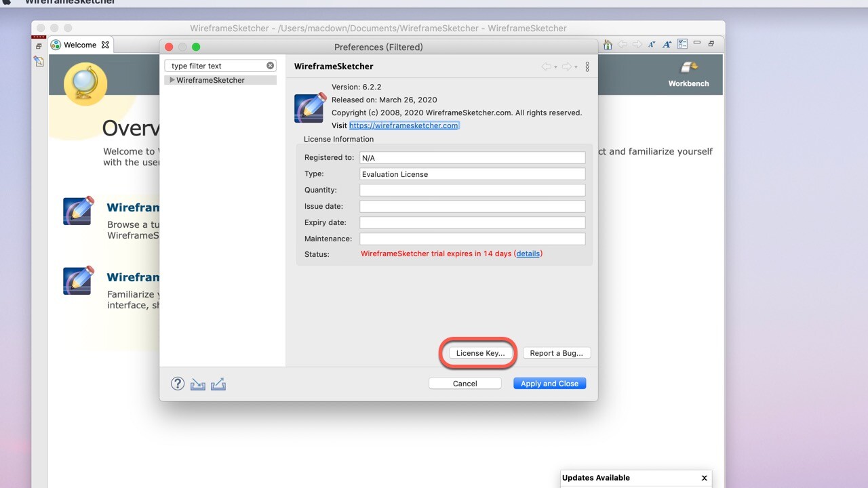Click second Wirefram heading link
This screenshot has width=868, height=488.
133,277
